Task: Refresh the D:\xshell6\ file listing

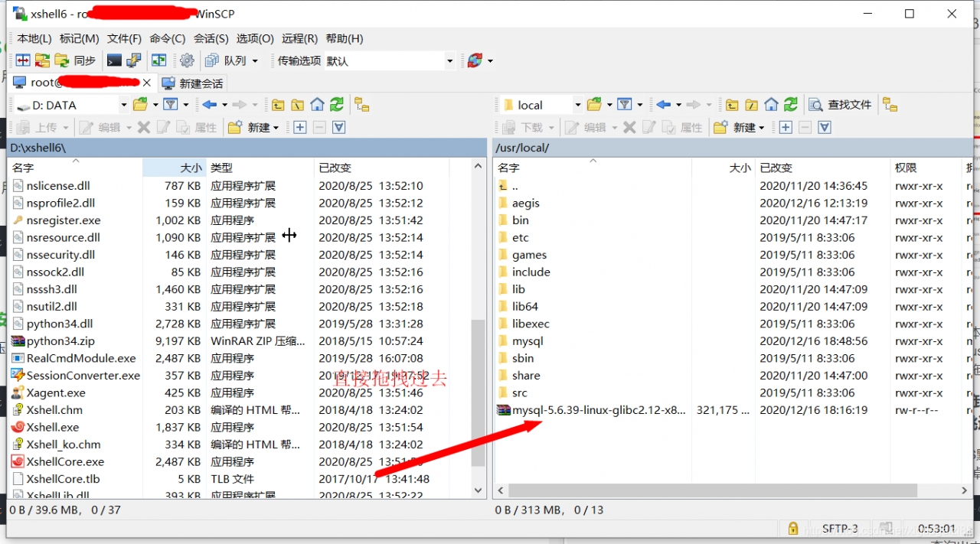Action: tap(337, 105)
